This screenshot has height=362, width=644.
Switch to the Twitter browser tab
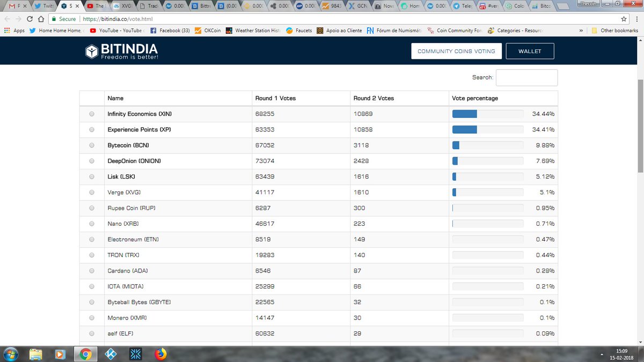[x=44, y=6]
